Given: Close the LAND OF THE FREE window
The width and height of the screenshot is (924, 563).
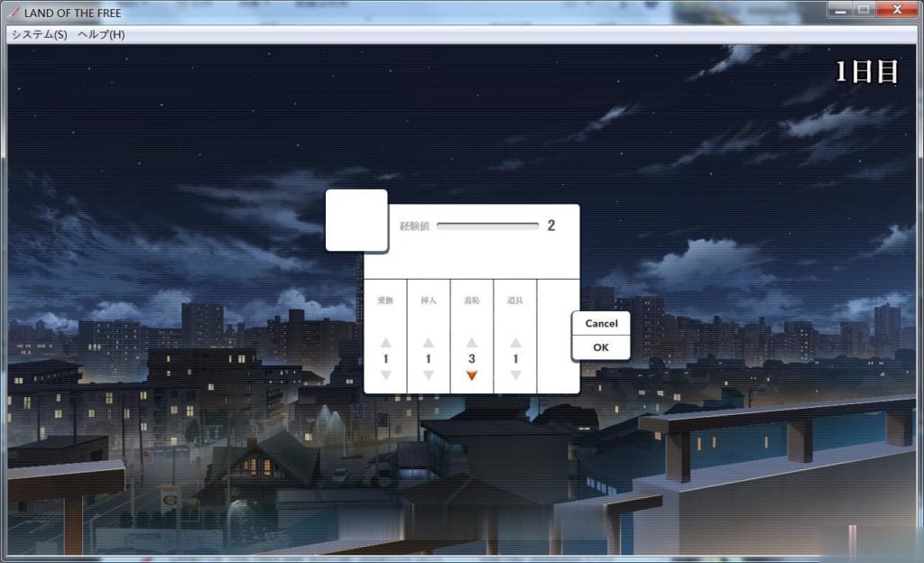Looking at the screenshot, I should pyautogui.click(x=897, y=10).
